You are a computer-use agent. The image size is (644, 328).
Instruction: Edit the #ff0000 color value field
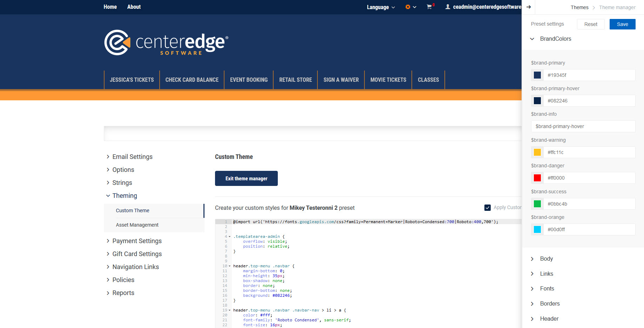coord(589,178)
